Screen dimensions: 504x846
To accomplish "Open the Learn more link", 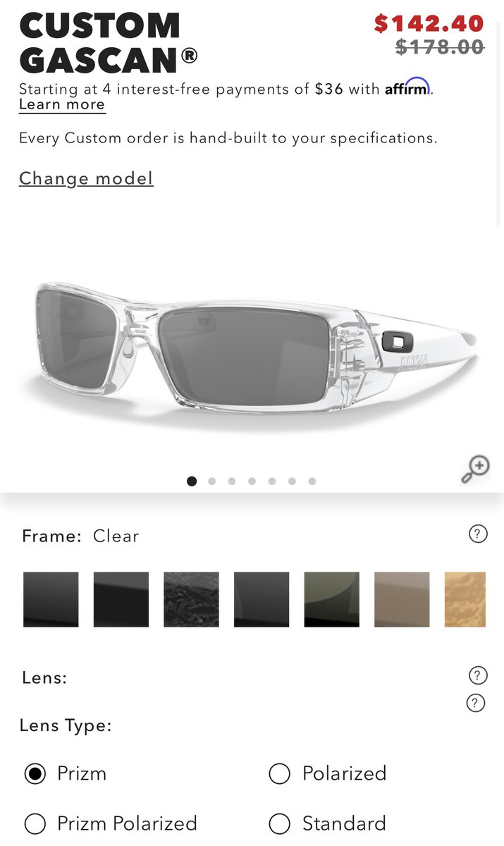I will (x=62, y=105).
